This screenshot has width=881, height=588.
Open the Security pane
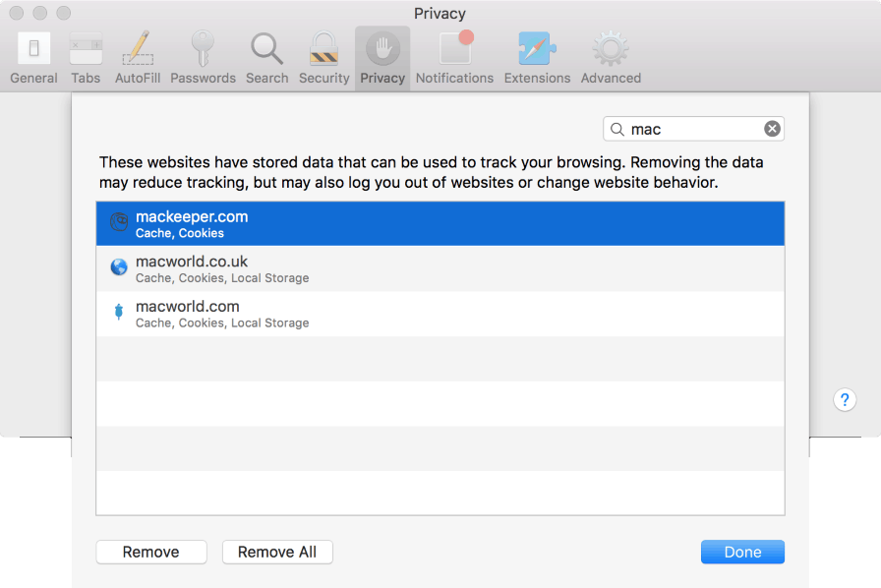coord(324,56)
